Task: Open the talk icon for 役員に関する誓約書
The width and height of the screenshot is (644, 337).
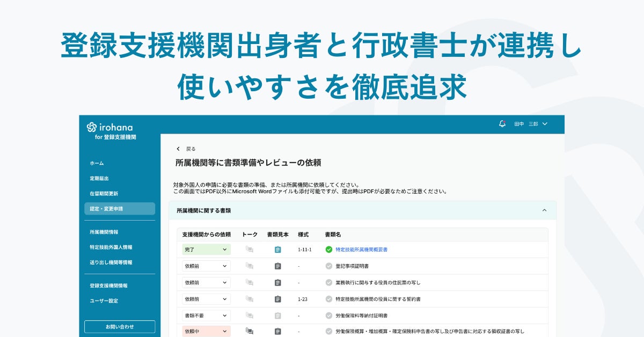Action: point(250,299)
